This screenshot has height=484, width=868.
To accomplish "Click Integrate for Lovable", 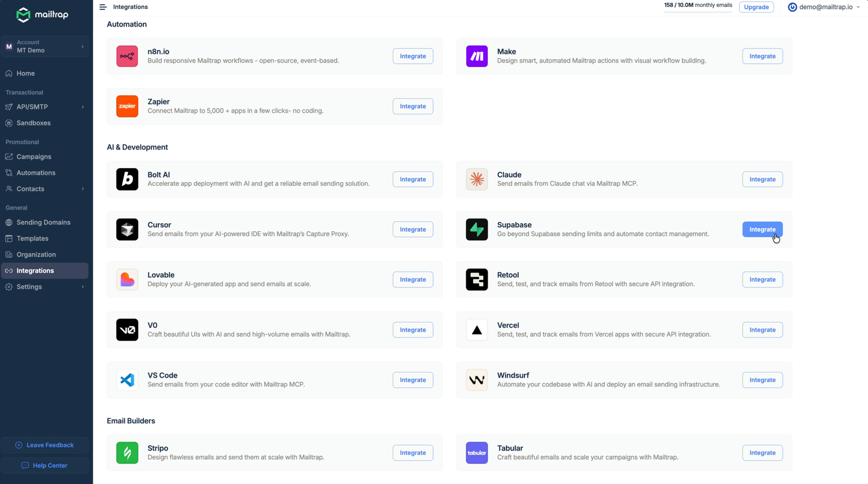I will [413, 280].
